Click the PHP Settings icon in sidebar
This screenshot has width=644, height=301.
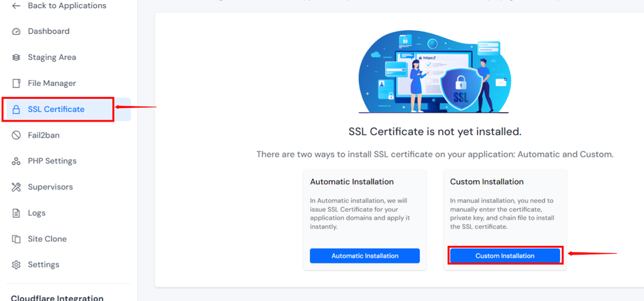(x=16, y=161)
